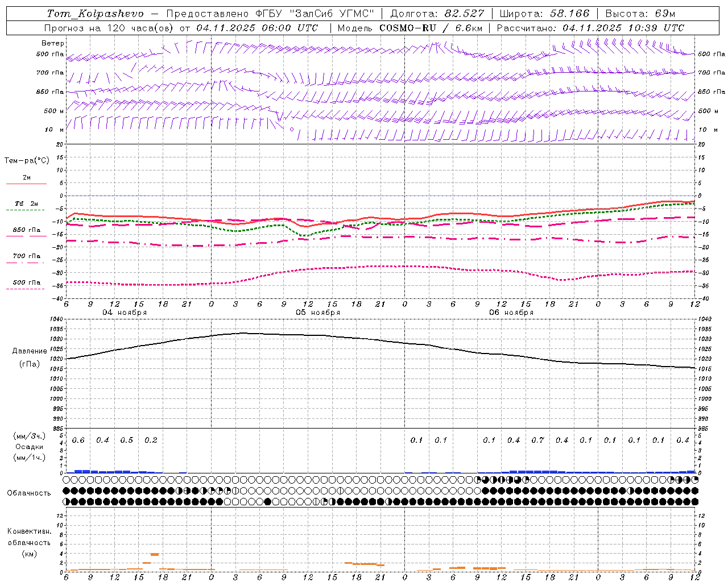Click the 'Облачность' cloudiness label
Viewport: 728px width, 582px height.
pyautogui.click(x=29, y=493)
